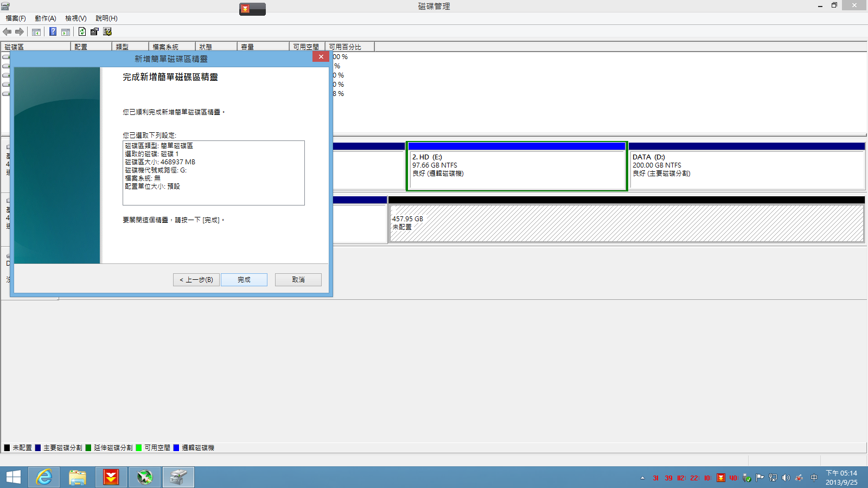The height and width of the screenshot is (488, 868).
Task: Click the bright green 可用空間 legend swatch
Action: tap(139, 448)
